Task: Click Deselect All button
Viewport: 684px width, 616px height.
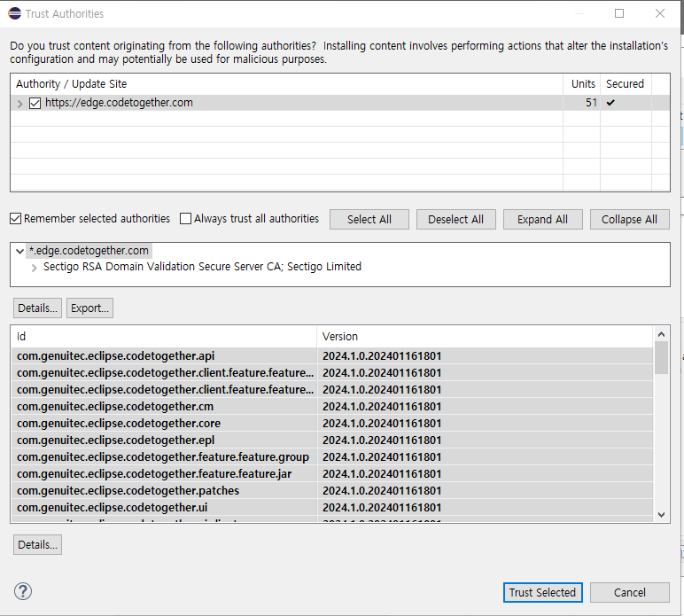Action: coord(456,219)
